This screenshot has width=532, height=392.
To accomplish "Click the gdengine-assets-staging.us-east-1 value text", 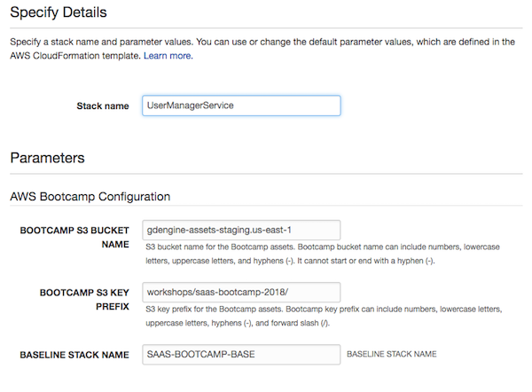I will pyautogui.click(x=219, y=230).
